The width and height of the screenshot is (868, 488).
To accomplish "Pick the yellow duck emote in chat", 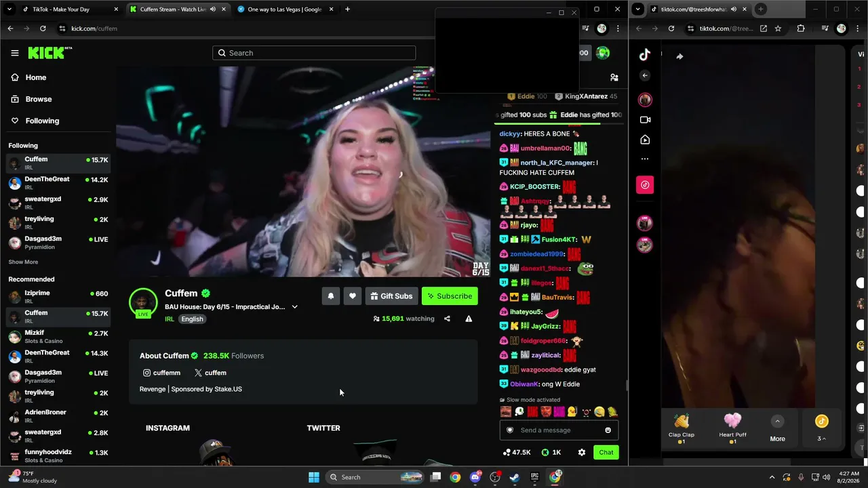I will 572,411.
